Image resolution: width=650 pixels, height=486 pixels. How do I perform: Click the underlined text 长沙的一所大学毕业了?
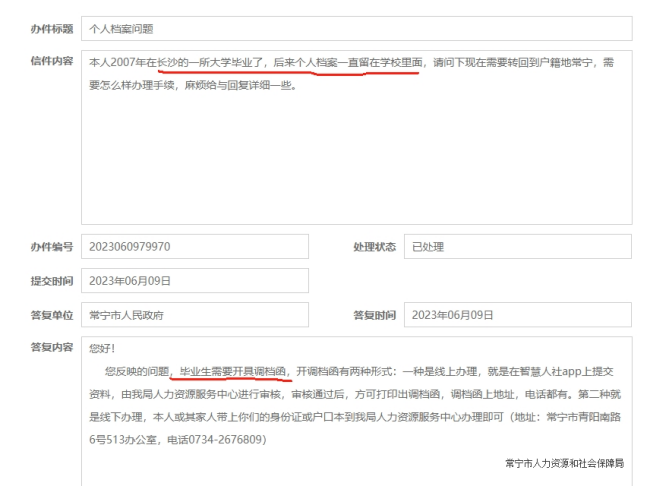pos(210,63)
